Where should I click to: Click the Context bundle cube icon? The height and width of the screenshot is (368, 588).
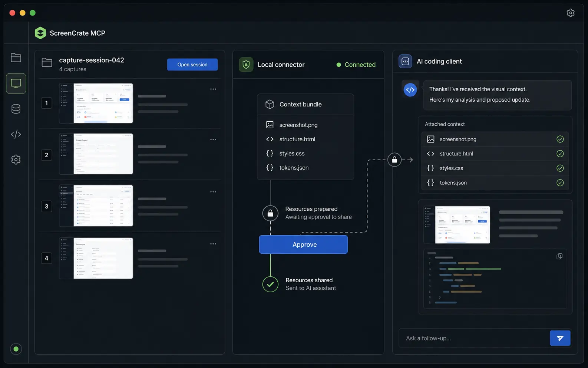(270, 104)
